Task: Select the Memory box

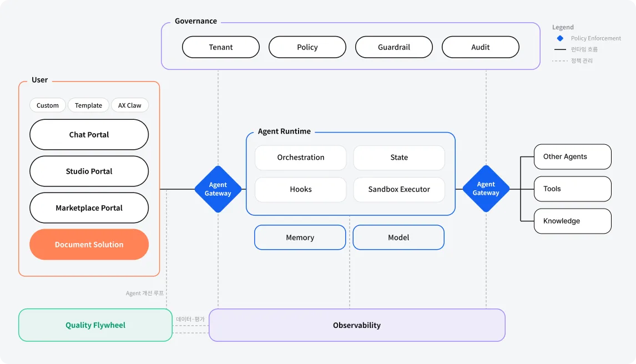Action: tap(300, 237)
